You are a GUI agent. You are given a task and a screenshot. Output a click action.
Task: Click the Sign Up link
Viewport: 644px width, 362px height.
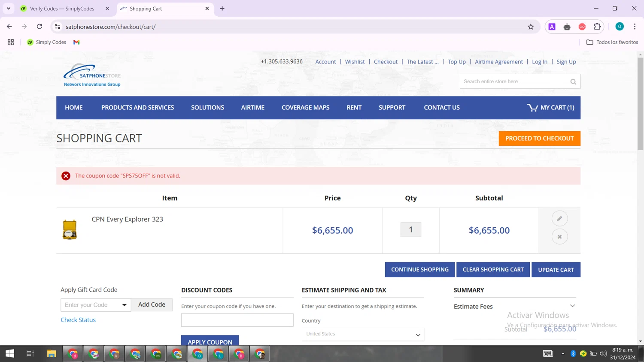click(x=566, y=62)
